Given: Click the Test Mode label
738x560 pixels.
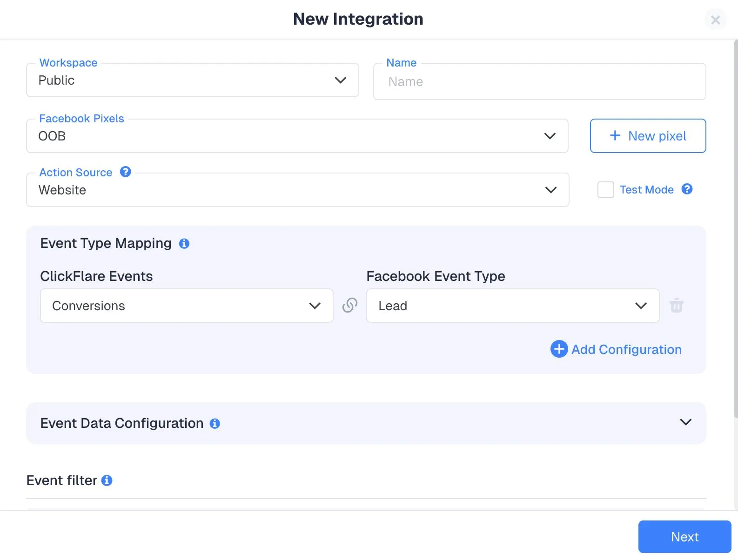Looking at the screenshot, I should pyautogui.click(x=646, y=190).
